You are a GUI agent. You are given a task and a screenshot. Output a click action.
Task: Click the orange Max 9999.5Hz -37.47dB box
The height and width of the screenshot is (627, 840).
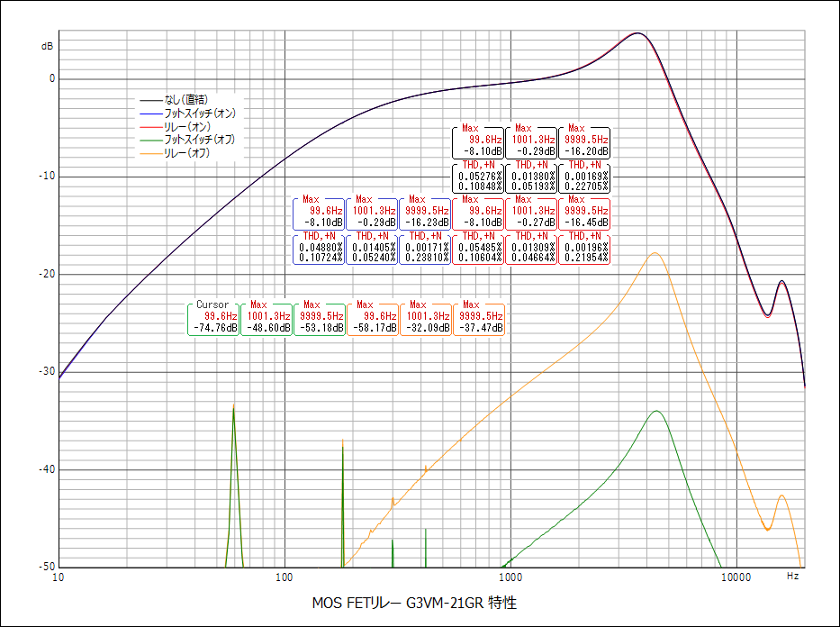tap(478, 317)
